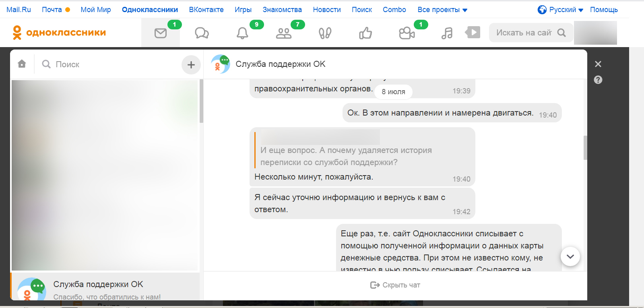Click the chat list Поиск field
The height and width of the screenshot is (308, 644).
109,64
